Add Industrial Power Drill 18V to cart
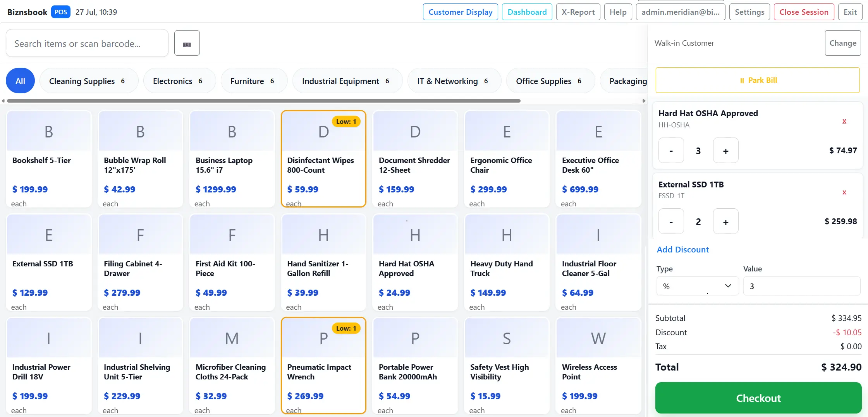This screenshot has width=868, height=417. click(x=49, y=366)
